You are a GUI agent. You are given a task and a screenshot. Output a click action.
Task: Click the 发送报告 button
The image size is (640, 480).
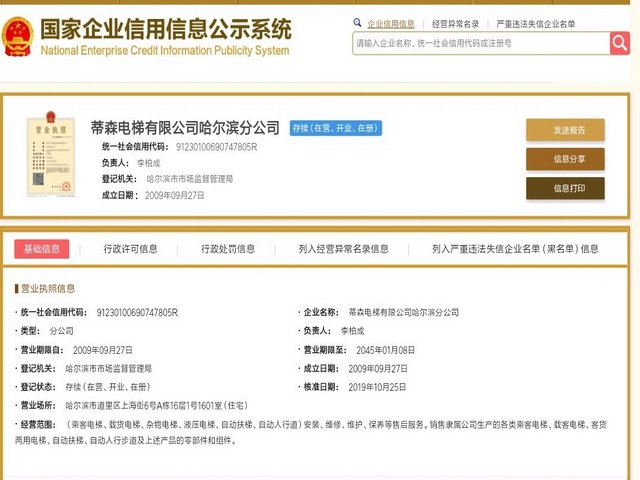point(565,130)
